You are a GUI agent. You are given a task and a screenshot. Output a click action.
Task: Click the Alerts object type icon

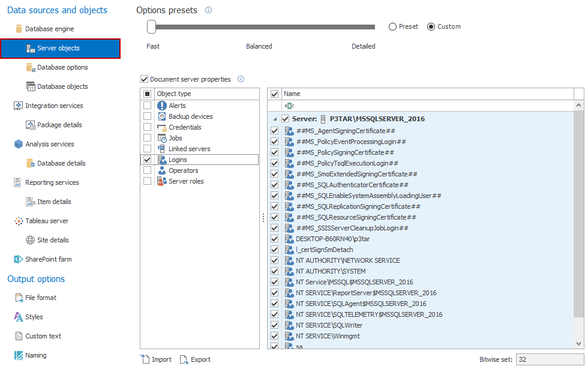161,106
